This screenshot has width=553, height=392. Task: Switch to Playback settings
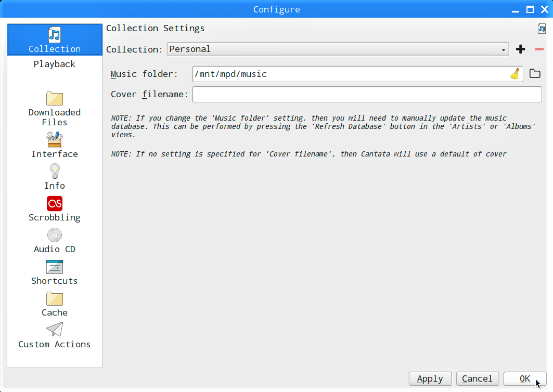pos(55,64)
